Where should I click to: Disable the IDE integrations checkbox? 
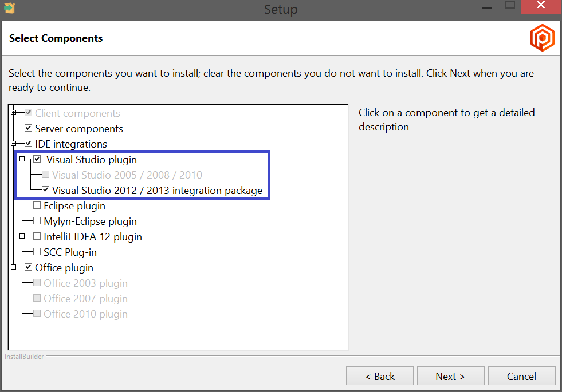28,144
